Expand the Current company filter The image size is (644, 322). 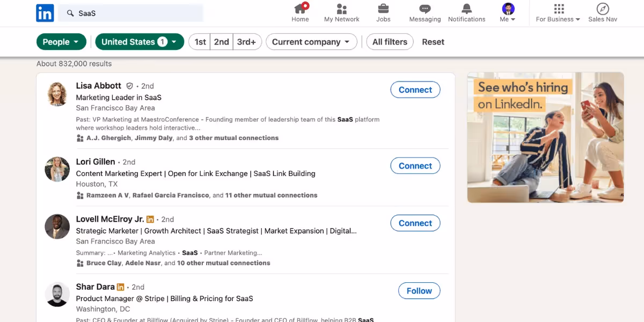[x=311, y=42]
